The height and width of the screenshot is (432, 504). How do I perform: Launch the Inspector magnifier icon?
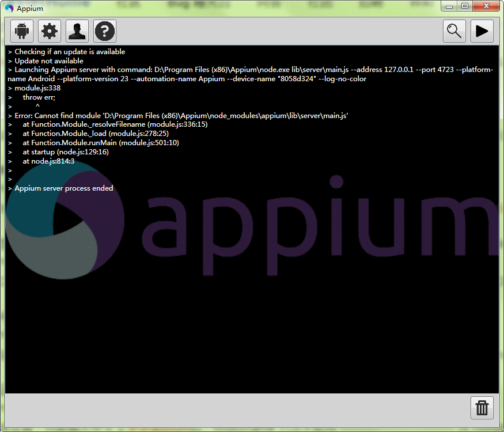pos(454,31)
